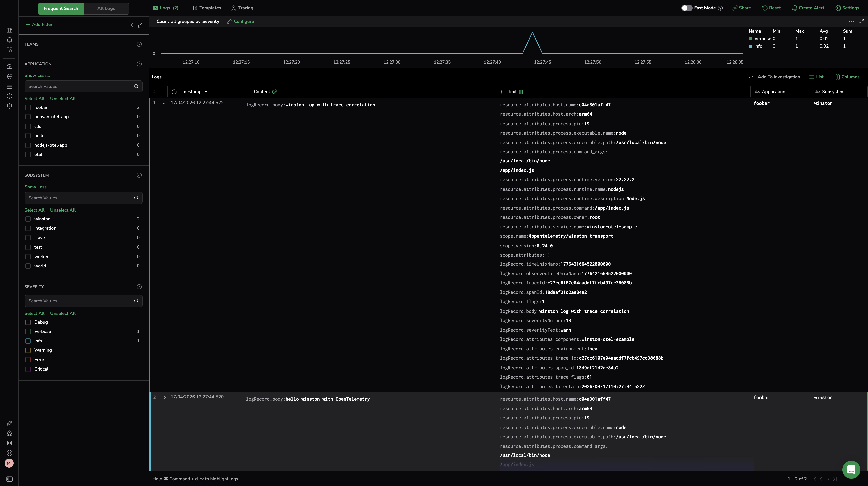The width and height of the screenshot is (868, 486).
Task: Check the Verbose severity checkbox
Action: click(28, 331)
